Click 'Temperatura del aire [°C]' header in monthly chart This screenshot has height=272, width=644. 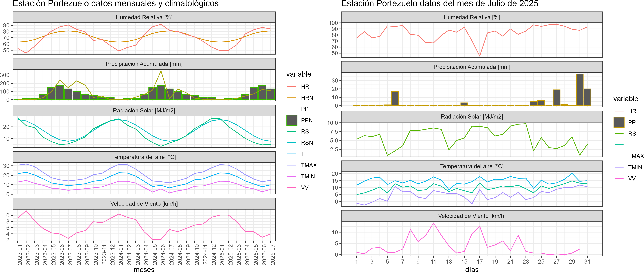144,157
